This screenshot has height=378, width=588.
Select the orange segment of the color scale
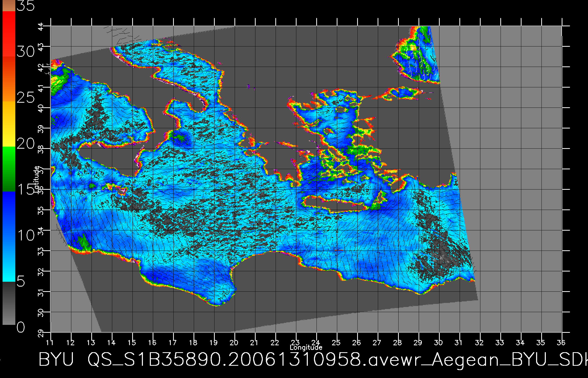click(x=9, y=79)
